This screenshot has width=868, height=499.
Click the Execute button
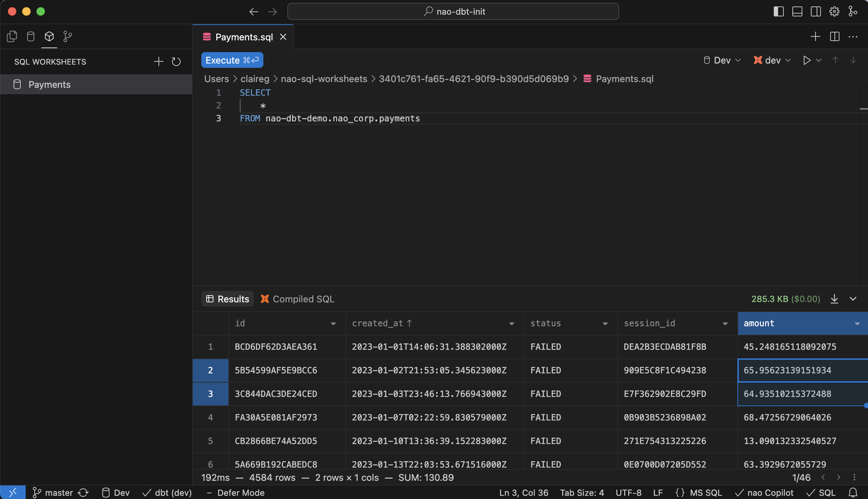232,60
